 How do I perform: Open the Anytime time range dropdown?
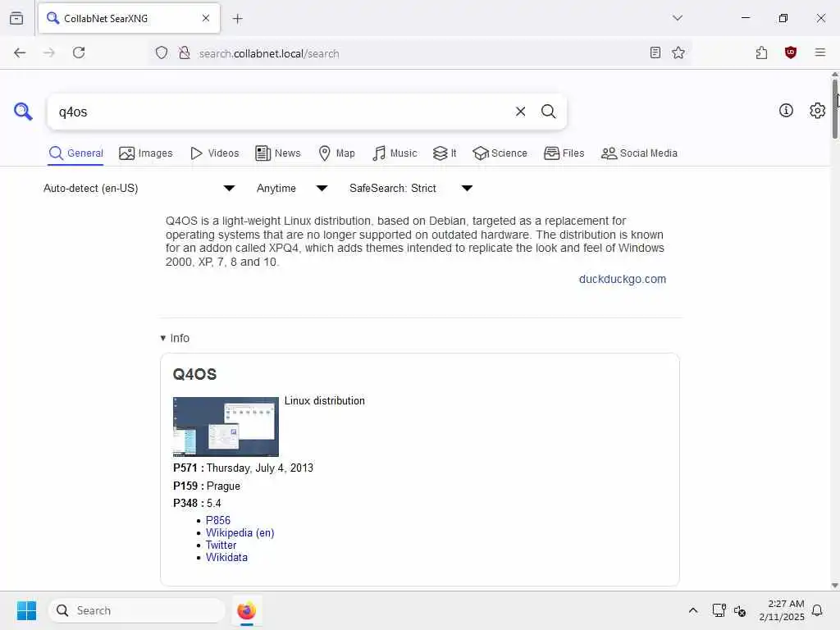[292, 188]
